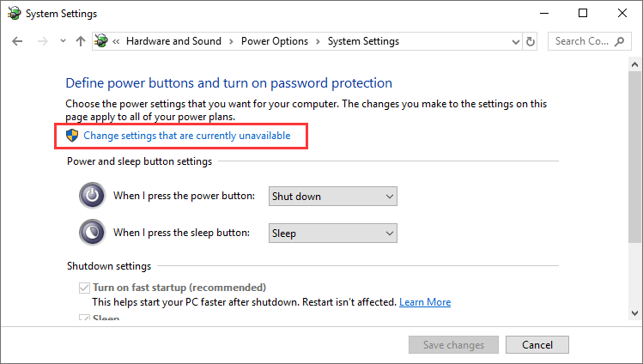Go back with the left arrow button

[17, 41]
